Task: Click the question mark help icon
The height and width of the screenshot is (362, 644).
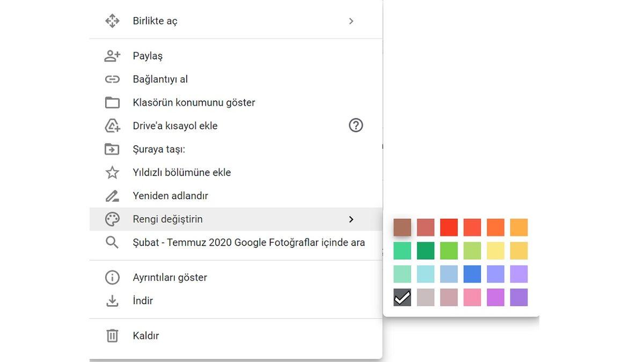Action: 355,125
